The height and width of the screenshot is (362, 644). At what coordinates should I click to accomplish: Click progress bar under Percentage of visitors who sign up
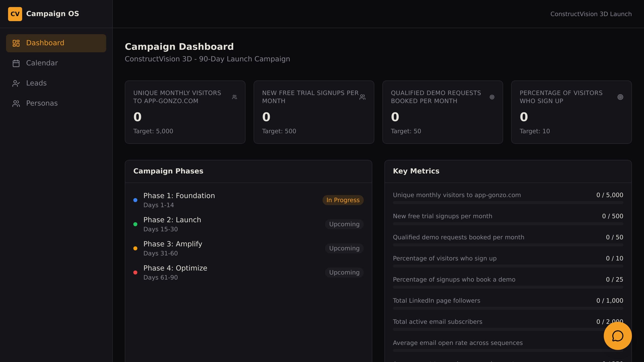pyautogui.click(x=508, y=266)
